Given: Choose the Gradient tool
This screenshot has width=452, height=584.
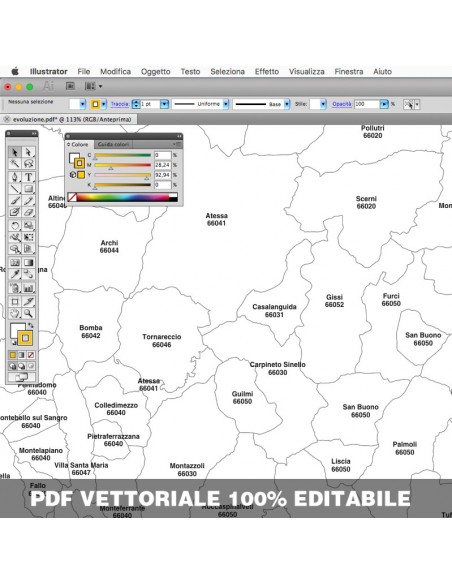Looking at the screenshot, I should pos(29,263).
